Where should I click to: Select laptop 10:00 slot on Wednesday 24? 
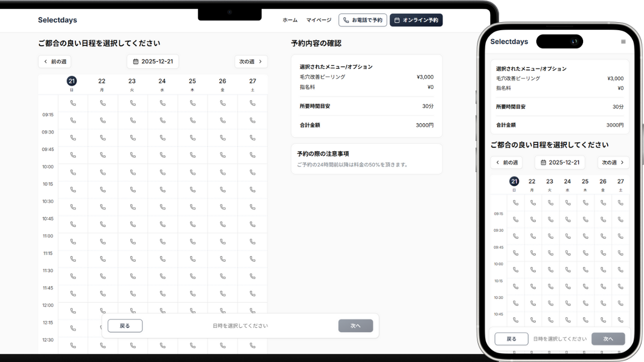coord(163,172)
